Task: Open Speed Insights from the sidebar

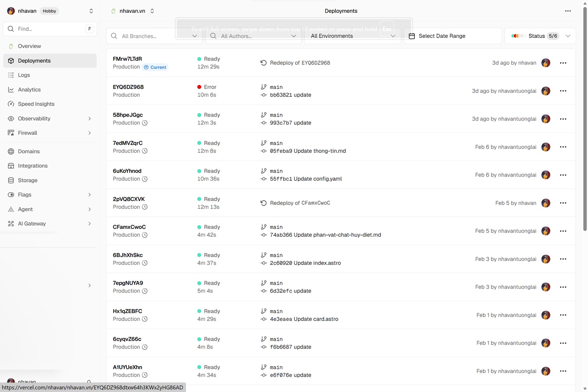Action: [x=11, y=104]
